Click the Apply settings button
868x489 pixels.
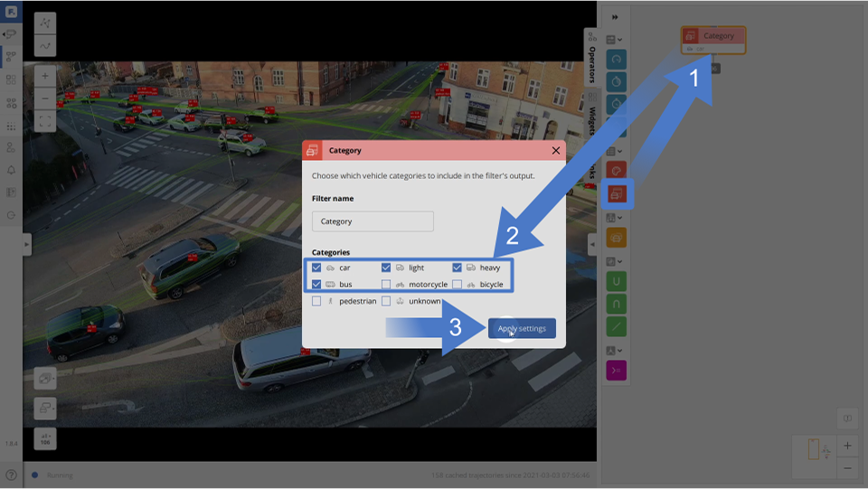click(x=522, y=328)
